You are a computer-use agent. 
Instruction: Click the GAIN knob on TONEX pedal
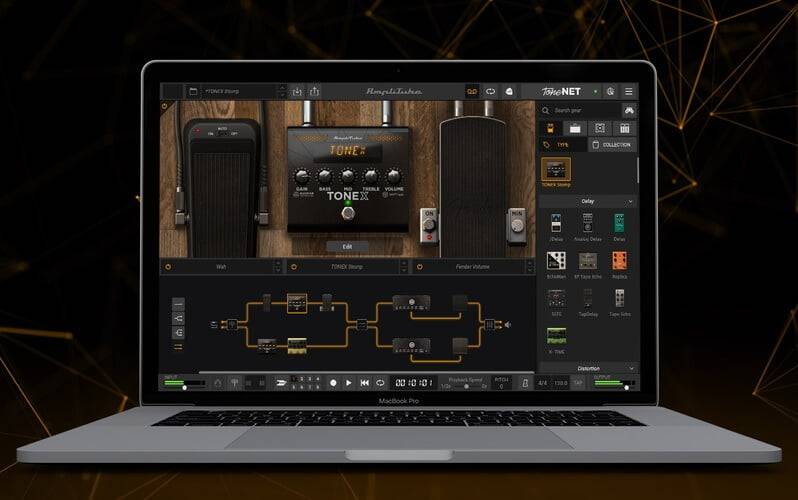[301, 177]
